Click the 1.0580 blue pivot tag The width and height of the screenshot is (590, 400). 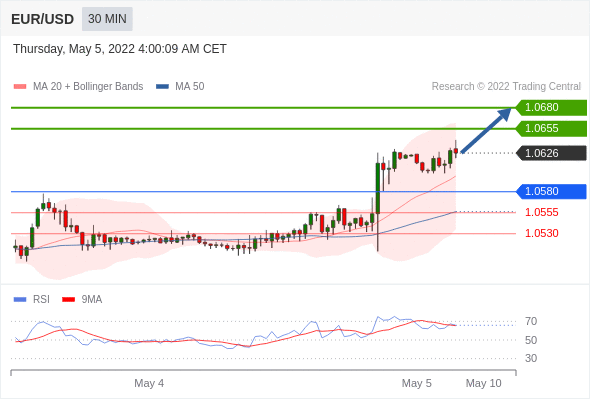click(x=551, y=192)
